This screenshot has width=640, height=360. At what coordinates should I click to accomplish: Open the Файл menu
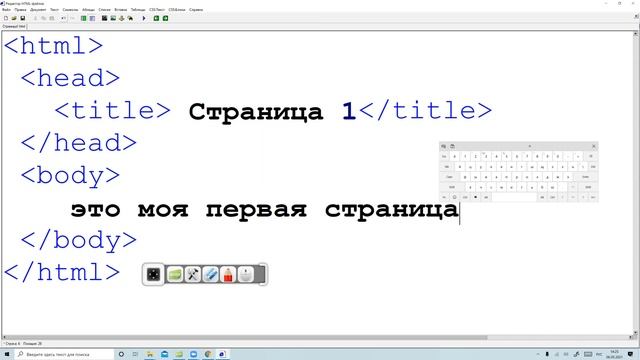coord(7,9)
